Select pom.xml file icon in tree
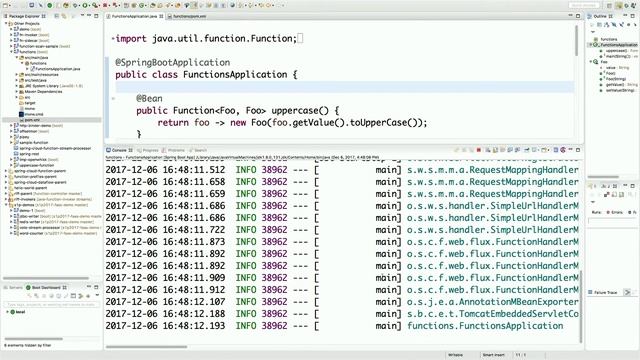 [x=22, y=120]
